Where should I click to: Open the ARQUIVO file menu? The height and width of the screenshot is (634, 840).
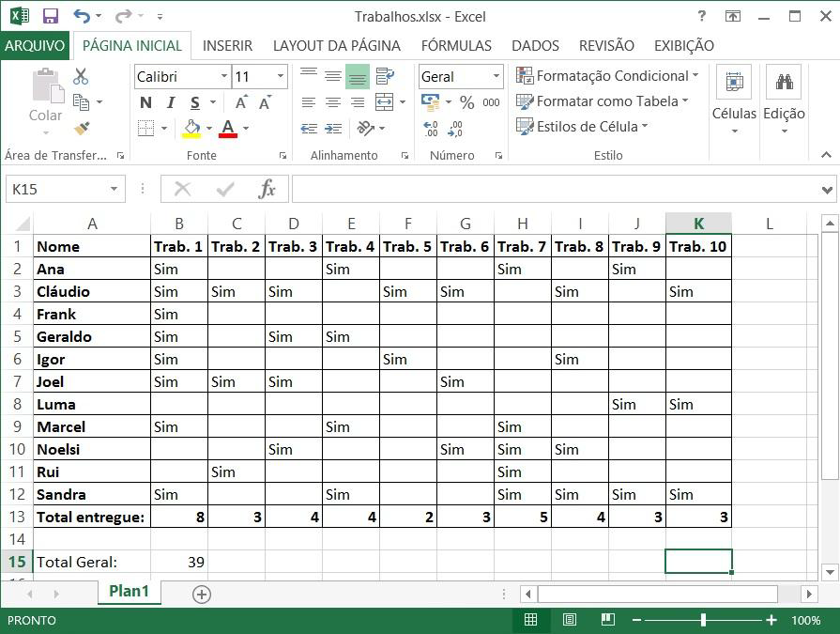pyautogui.click(x=35, y=45)
